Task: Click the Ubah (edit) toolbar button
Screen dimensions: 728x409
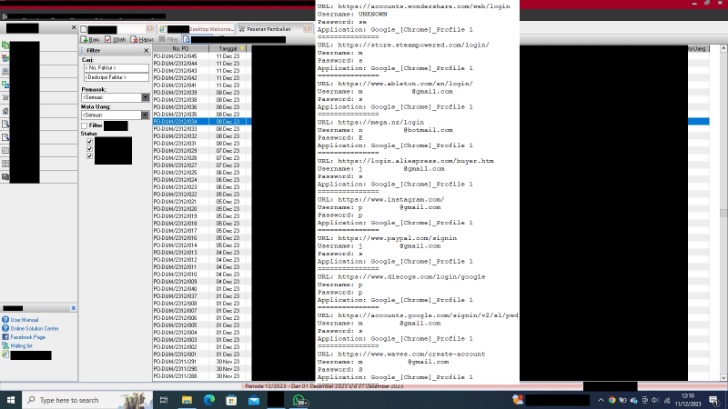Action: click(x=115, y=40)
